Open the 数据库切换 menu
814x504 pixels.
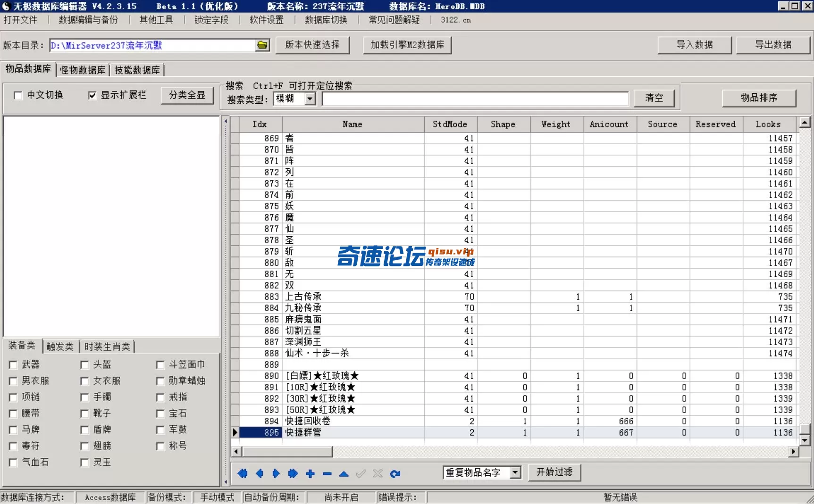tap(326, 20)
